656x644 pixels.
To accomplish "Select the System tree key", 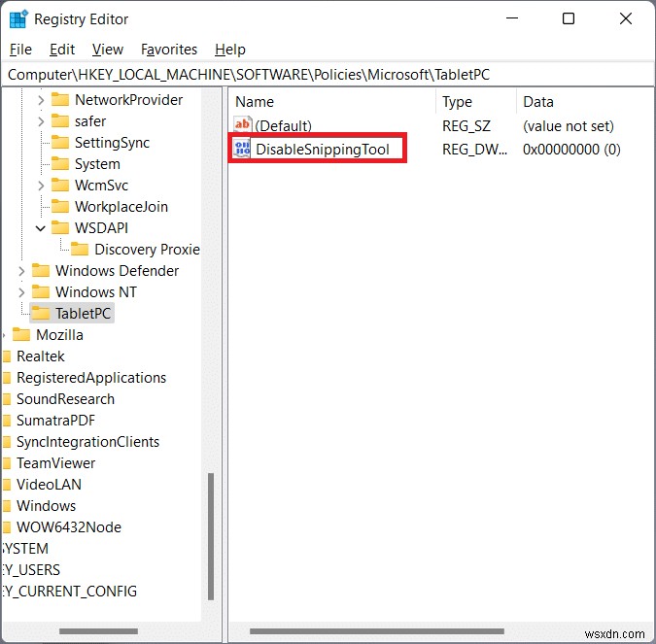I will click(x=97, y=164).
